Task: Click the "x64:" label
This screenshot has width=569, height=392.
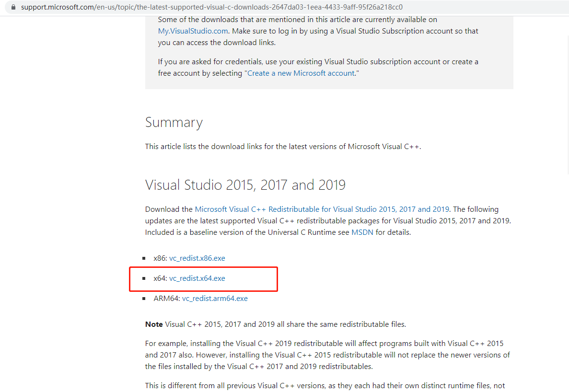Action: 160,278
